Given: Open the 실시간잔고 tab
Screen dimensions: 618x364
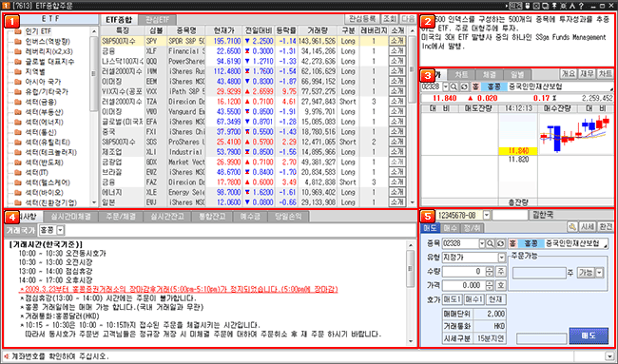Looking at the screenshot, I should click(167, 217).
